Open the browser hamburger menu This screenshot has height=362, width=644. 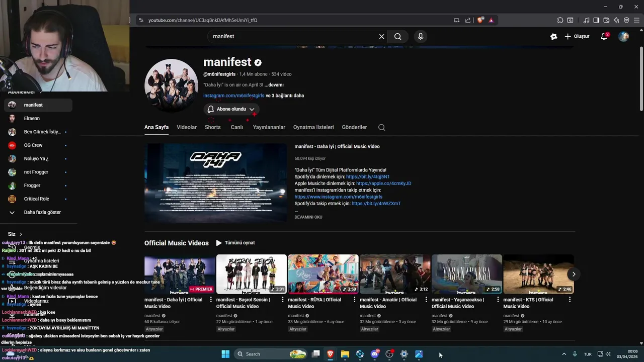click(637, 20)
